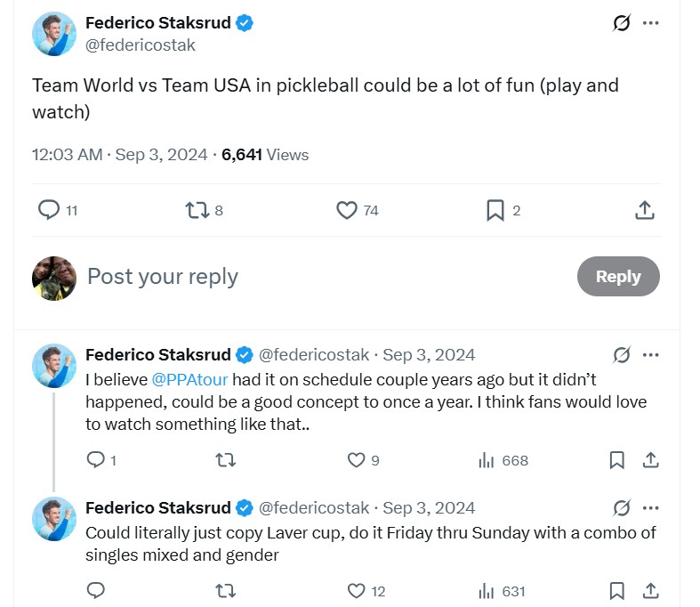Like the PPAtour schedule reply
Viewport: 700px width, 607px height.
(356, 460)
